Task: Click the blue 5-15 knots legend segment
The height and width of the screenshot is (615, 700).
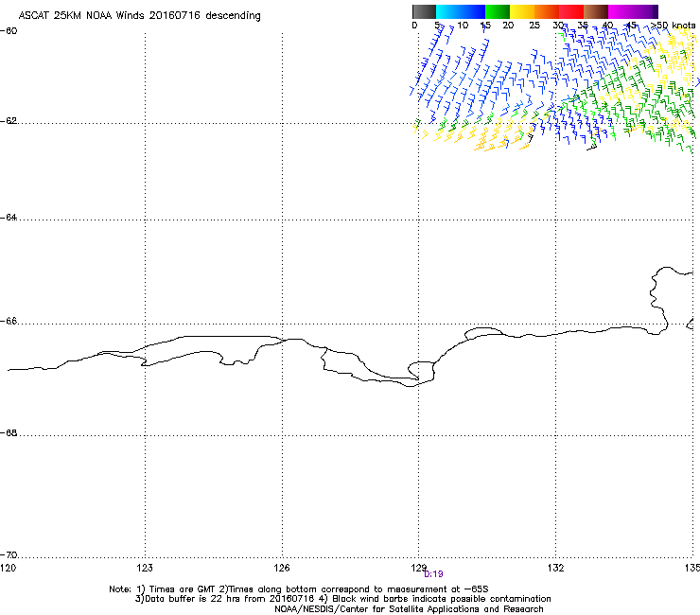Action: click(461, 11)
